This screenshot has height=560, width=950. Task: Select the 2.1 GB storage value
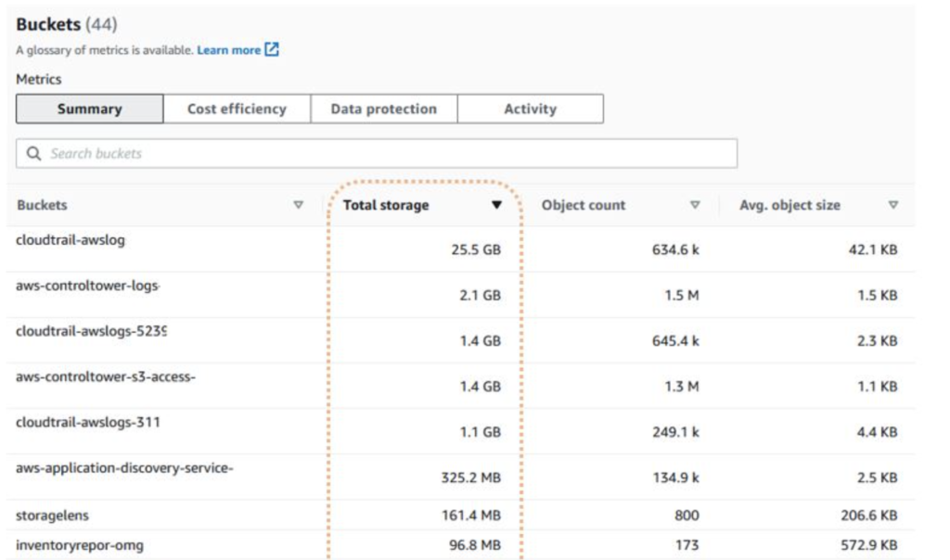pyautogui.click(x=480, y=296)
